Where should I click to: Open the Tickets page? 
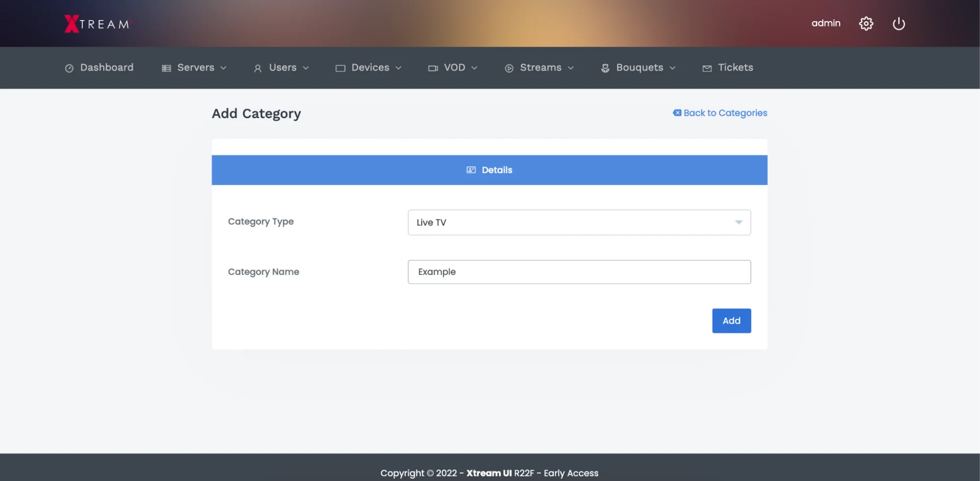pyautogui.click(x=728, y=68)
